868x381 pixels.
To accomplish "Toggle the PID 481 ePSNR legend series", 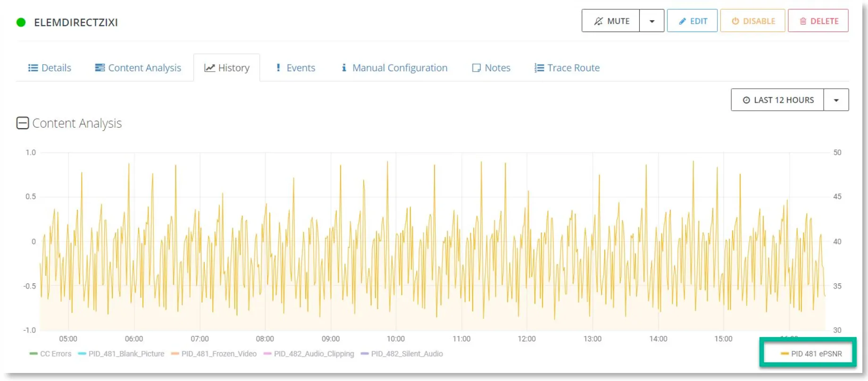I will (811, 354).
